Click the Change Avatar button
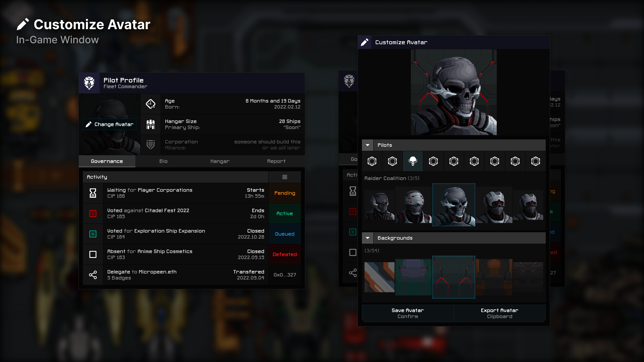This screenshot has width=644, height=362. (110, 124)
